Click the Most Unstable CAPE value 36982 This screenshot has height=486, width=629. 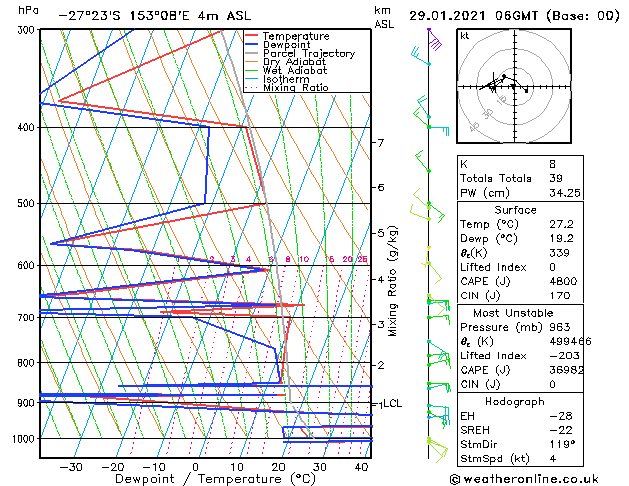click(566, 370)
